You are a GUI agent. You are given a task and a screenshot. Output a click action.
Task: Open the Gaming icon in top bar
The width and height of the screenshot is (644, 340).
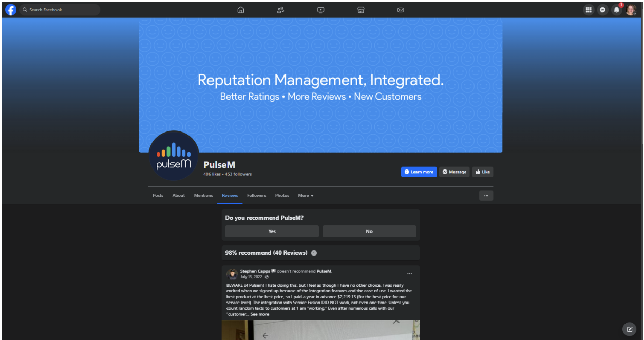pos(401,10)
